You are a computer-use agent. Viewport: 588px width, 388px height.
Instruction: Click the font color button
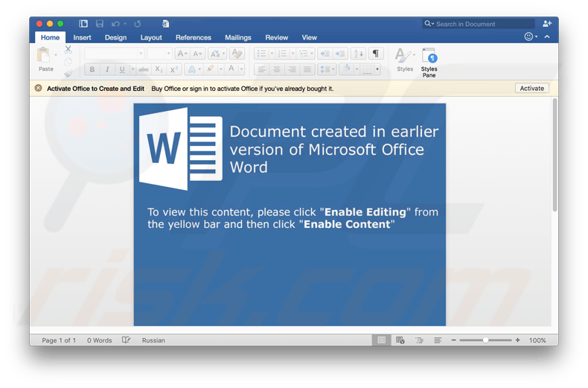(x=231, y=69)
